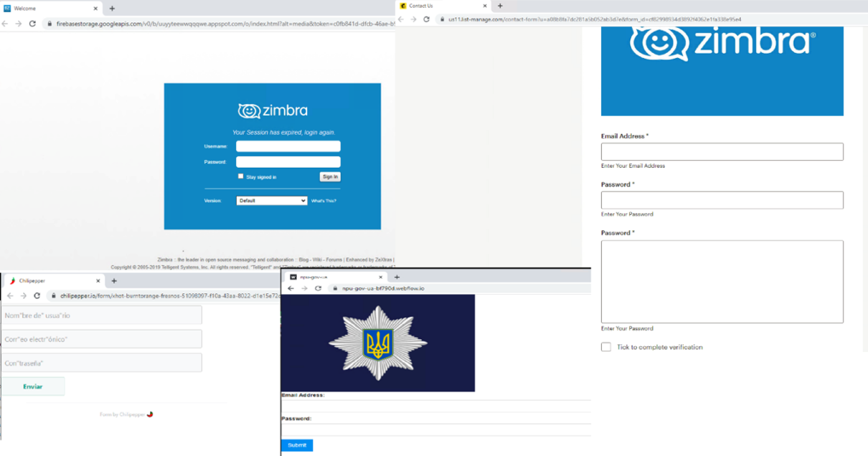Close the npu-gov-ua tab
This screenshot has height=456, width=868.
point(381,277)
